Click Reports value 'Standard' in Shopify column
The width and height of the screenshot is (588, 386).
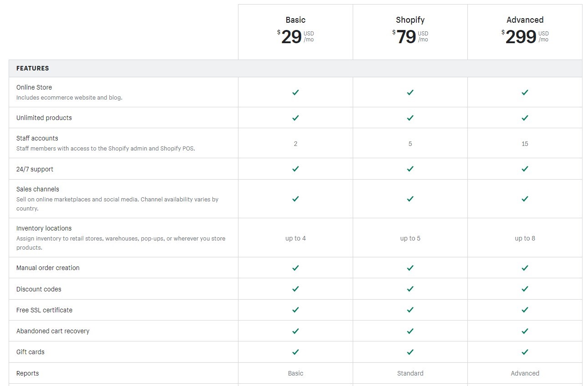pyautogui.click(x=410, y=373)
